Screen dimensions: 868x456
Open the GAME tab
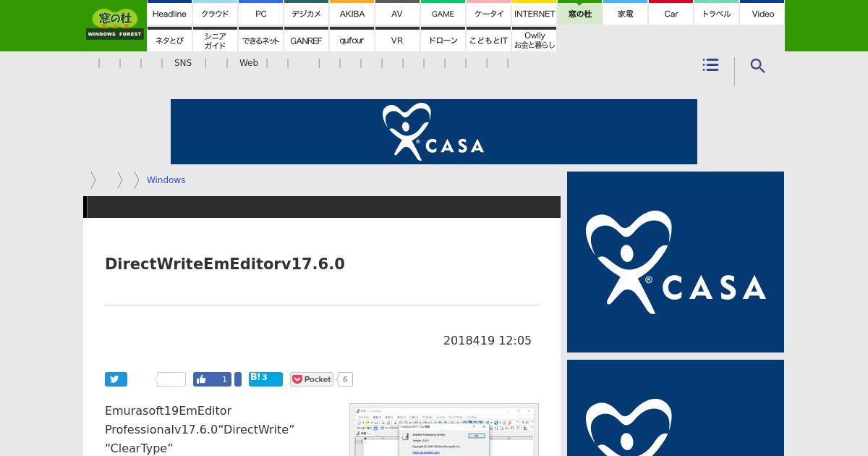coord(443,13)
